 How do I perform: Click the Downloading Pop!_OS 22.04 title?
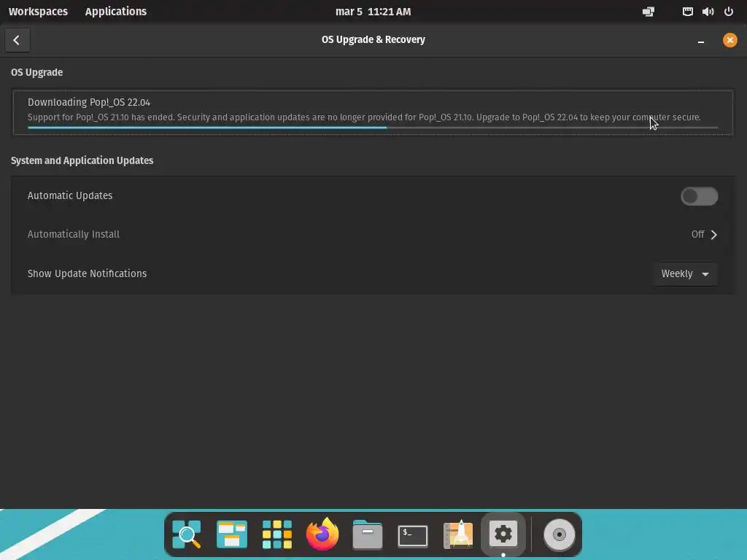[x=88, y=102]
